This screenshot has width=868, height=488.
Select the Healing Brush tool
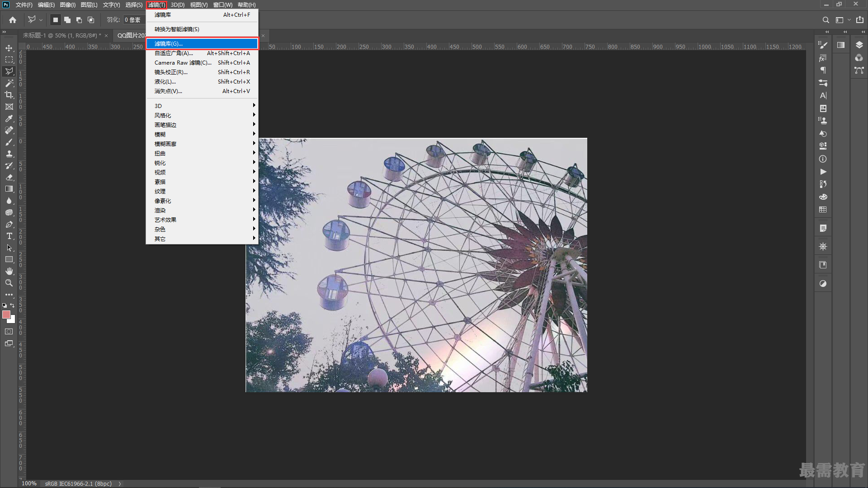(x=9, y=130)
